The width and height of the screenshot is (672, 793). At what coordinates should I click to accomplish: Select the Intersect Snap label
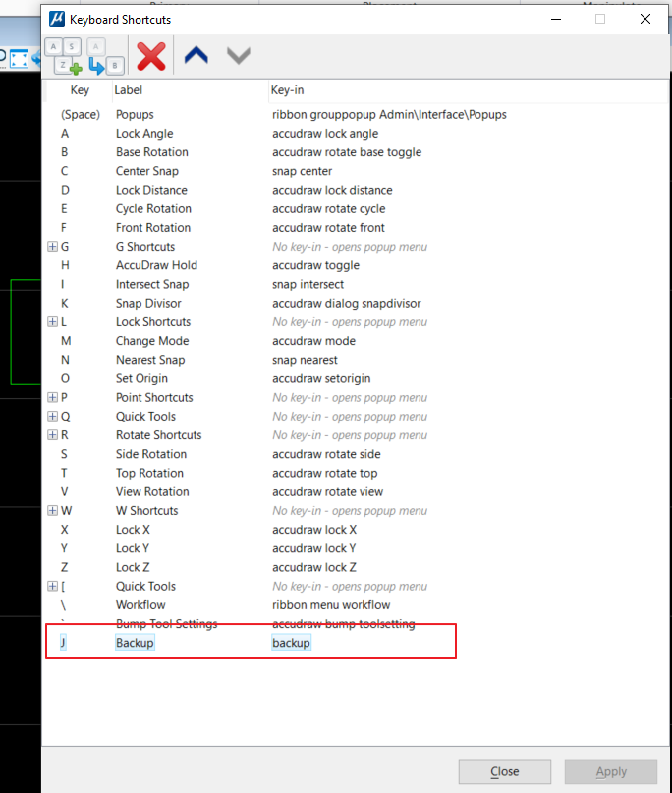coord(152,284)
